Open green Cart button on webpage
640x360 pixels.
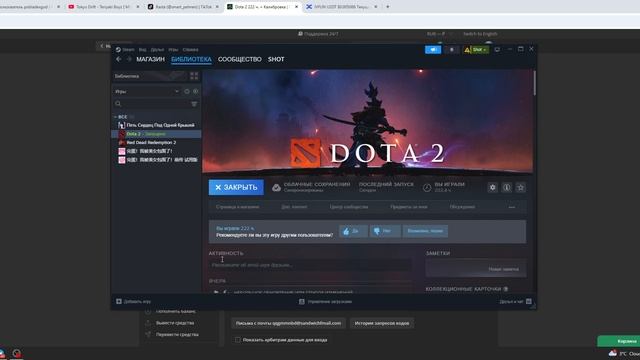click(619, 341)
